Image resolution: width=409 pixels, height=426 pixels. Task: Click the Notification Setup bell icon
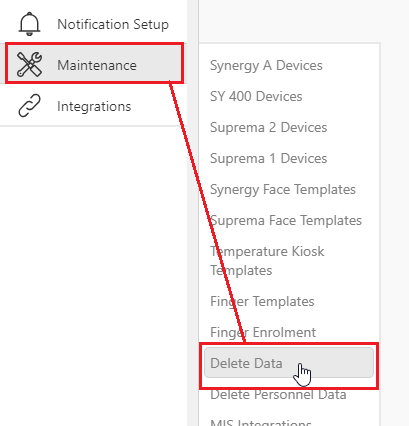click(x=29, y=24)
